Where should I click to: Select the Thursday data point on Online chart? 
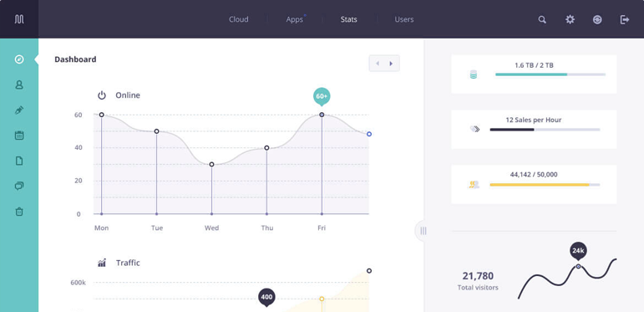[266, 147]
